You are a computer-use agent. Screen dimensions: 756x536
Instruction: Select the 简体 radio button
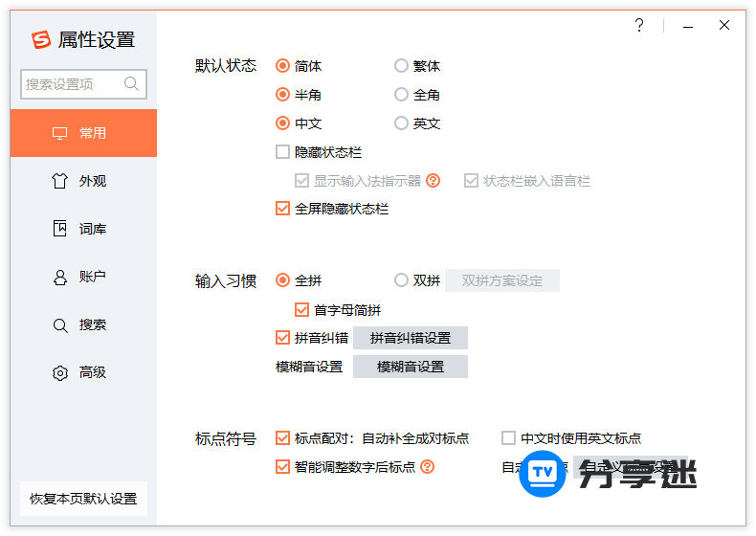click(x=282, y=66)
